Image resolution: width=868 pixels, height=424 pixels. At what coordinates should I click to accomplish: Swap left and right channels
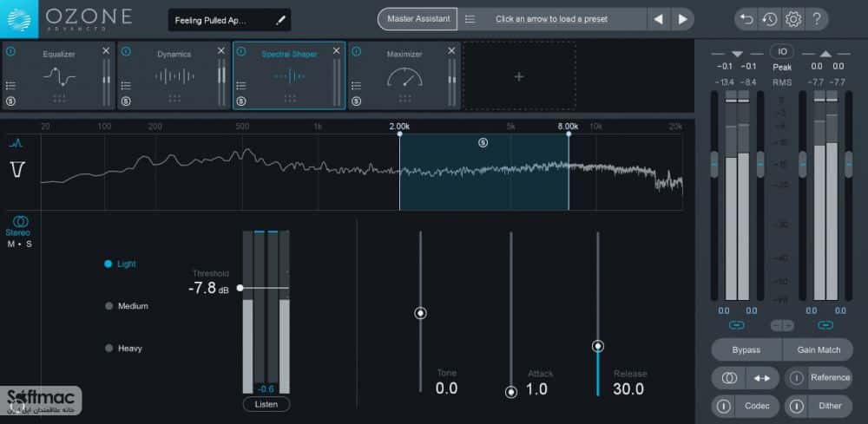(x=762, y=378)
